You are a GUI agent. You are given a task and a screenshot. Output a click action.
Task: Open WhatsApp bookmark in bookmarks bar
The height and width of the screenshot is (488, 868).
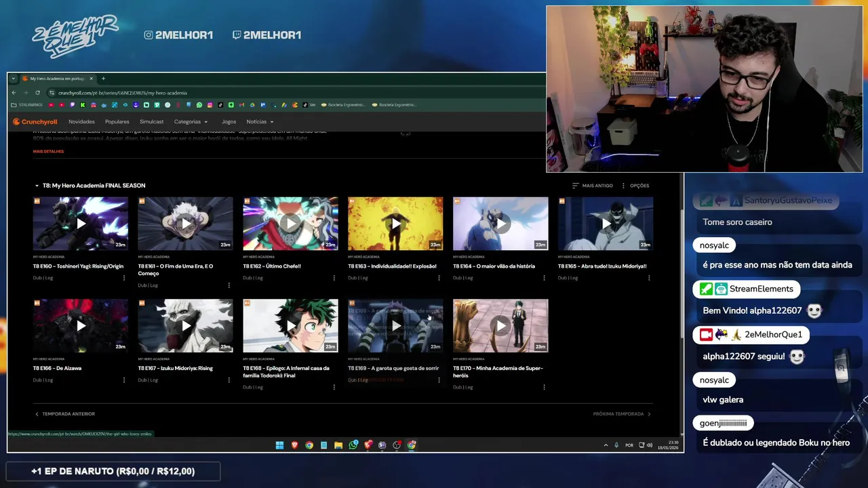(x=199, y=105)
